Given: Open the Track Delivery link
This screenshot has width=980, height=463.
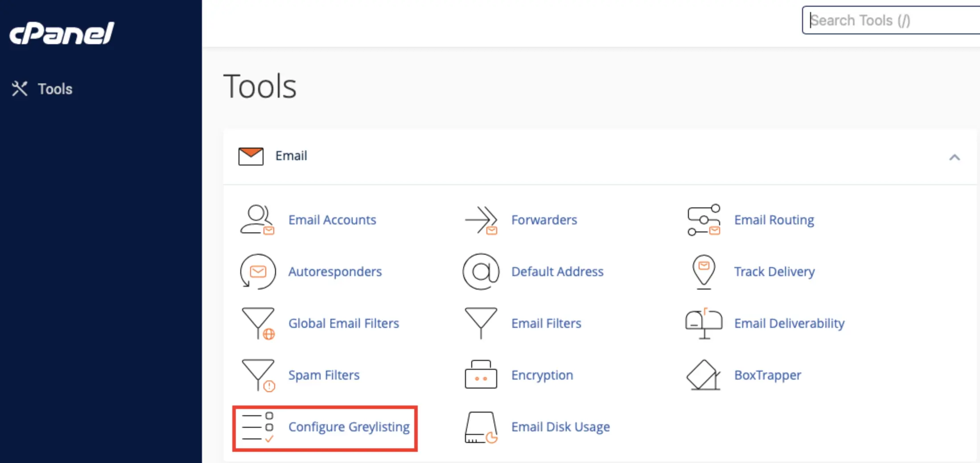Looking at the screenshot, I should [774, 272].
